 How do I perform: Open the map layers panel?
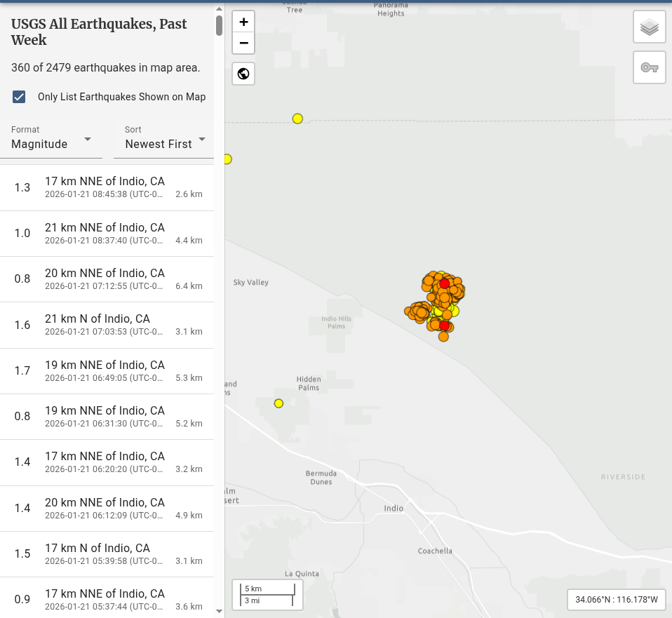(649, 27)
